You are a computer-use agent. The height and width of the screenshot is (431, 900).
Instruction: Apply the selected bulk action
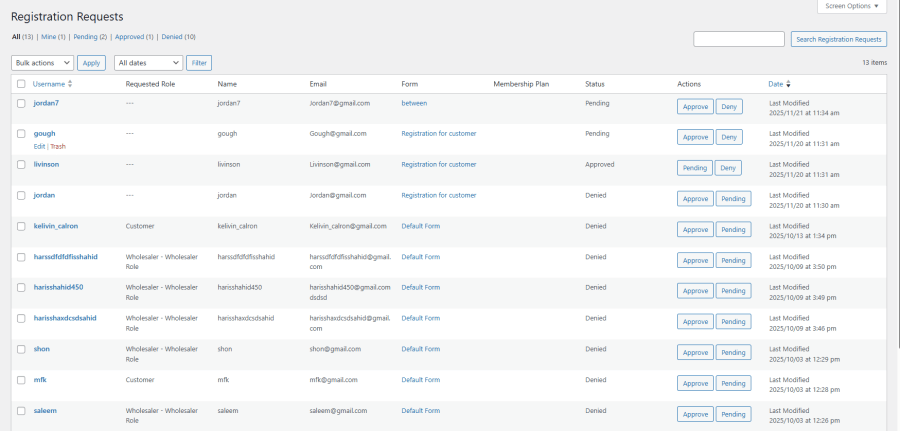pyautogui.click(x=91, y=63)
